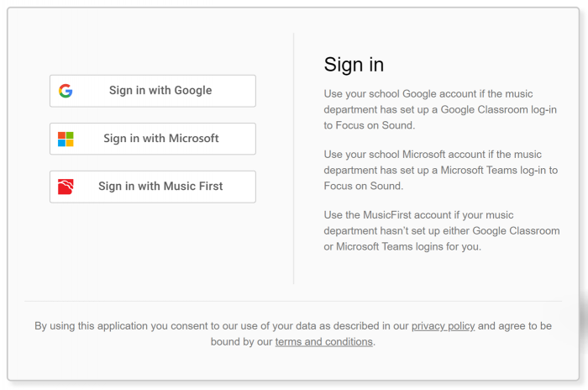Image resolution: width=588 pixels, height=390 pixels.
Task: Click the 'Google Classroom log-in' phrase
Action: pos(498,109)
